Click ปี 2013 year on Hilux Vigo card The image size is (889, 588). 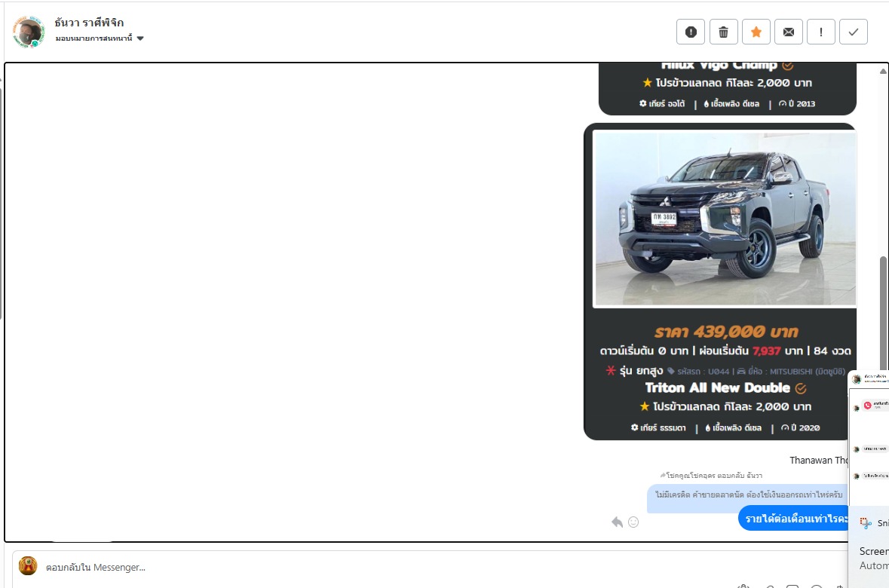click(796, 104)
